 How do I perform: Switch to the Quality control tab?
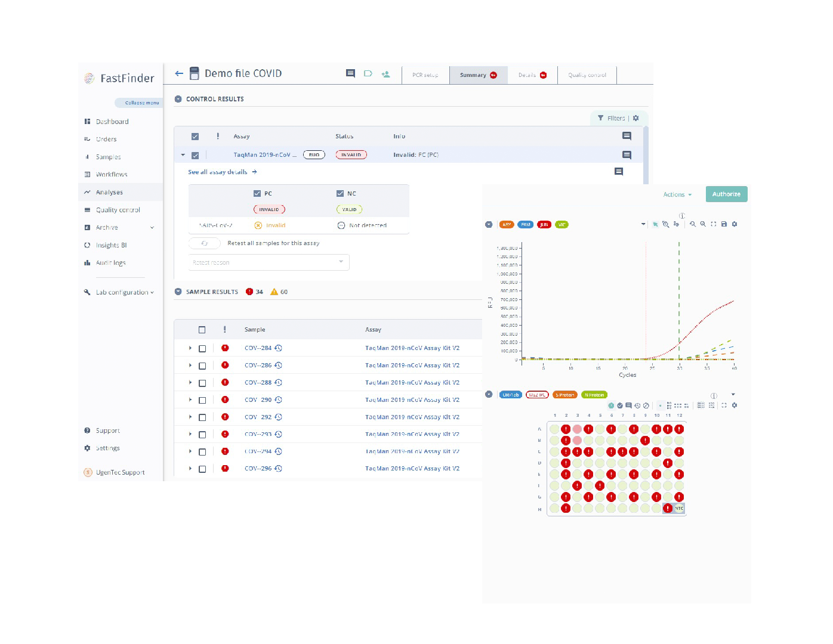click(x=587, y=75)
